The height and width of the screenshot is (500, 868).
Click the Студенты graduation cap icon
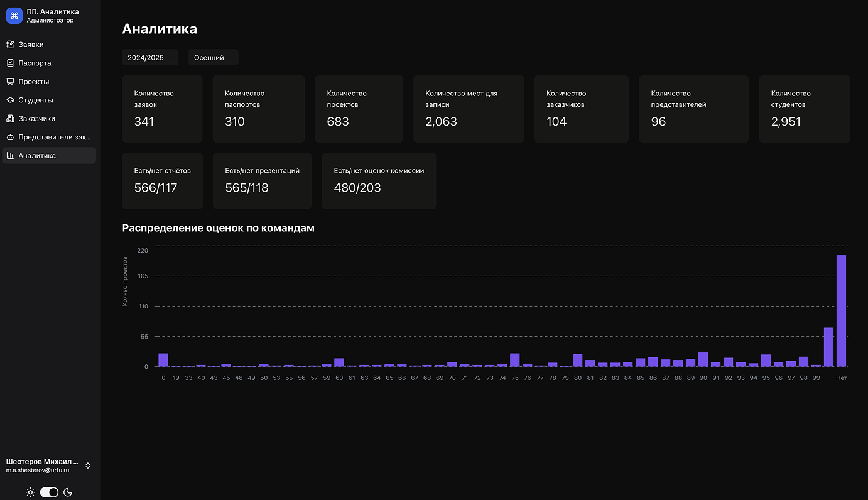tap(10, 100)
